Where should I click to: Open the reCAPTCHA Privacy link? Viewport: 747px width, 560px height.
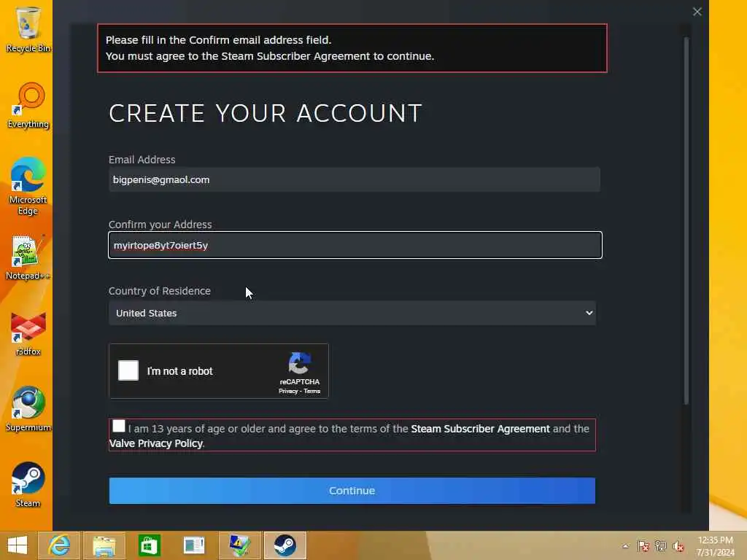288,391
